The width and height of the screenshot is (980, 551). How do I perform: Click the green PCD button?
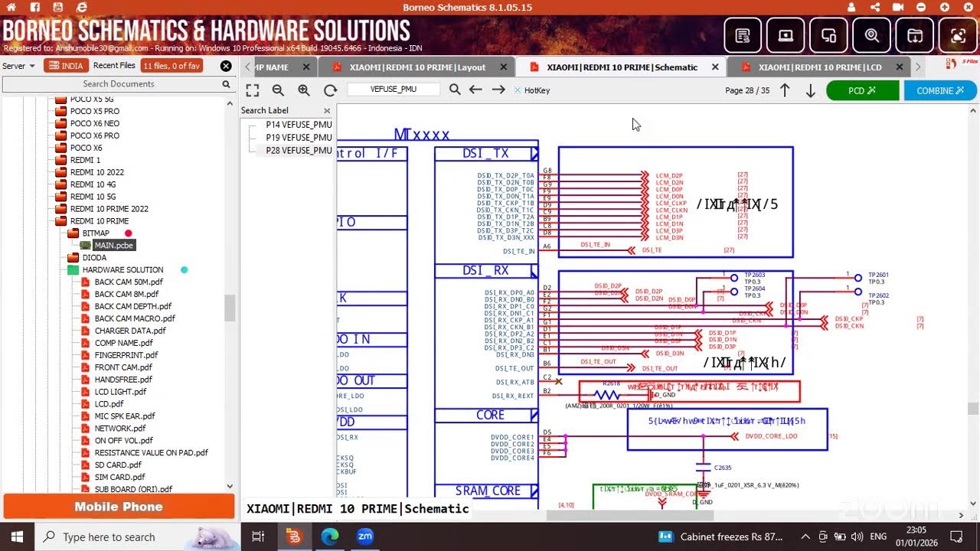point(862,90)
